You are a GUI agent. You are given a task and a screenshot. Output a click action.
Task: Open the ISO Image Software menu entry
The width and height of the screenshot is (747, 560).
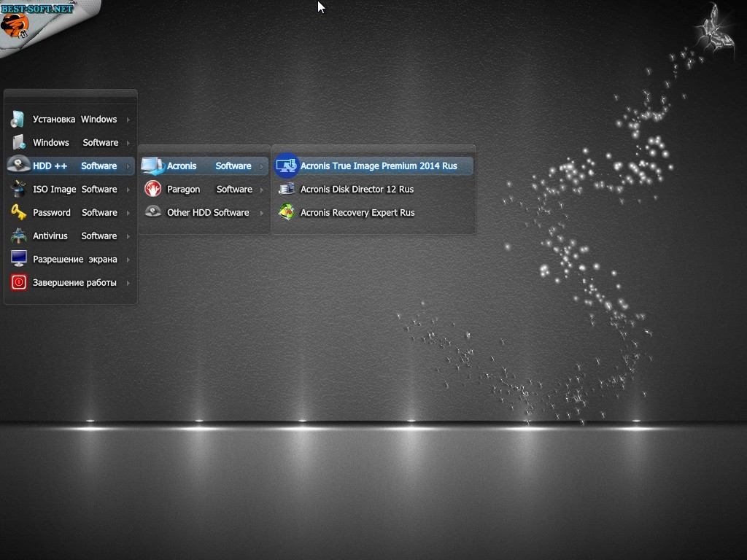[x=71, y=189]
